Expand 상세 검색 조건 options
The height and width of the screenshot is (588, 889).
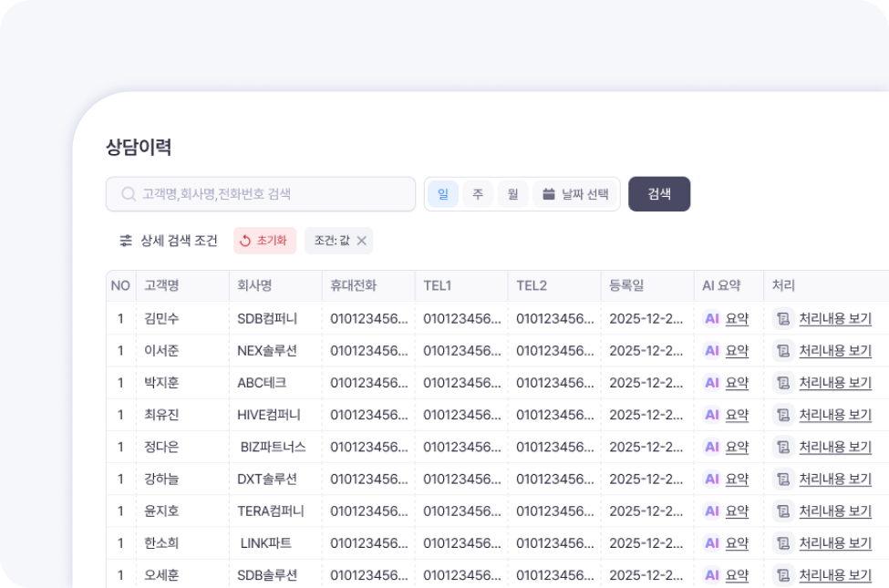point(169,241)
